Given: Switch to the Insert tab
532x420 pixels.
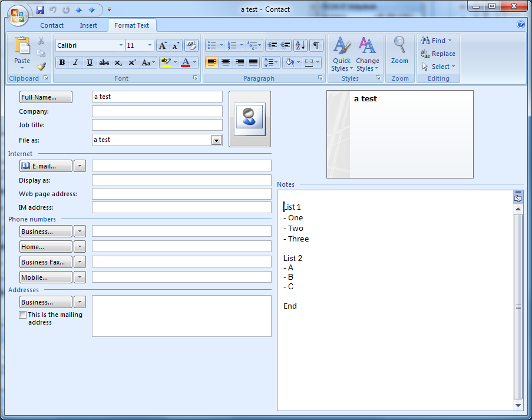Looking at the screenshot, I should point(88,25).
